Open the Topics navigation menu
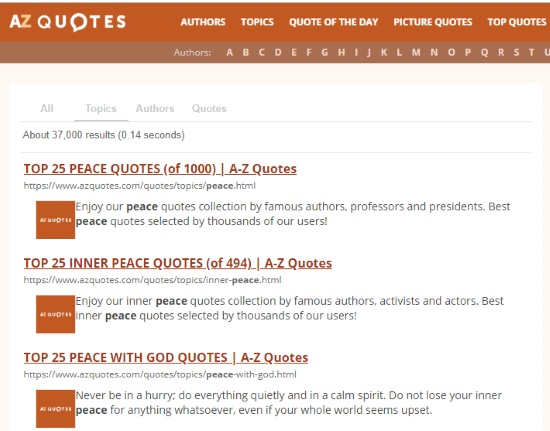This screenshot has height=431, width=550. click(x=257, y=22)
